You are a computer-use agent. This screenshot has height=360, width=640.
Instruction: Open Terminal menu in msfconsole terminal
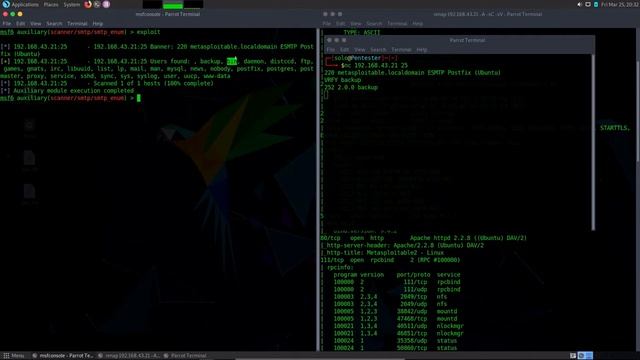point(77,24)
